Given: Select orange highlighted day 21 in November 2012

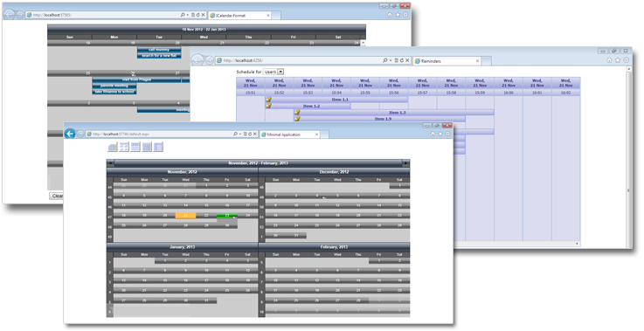Looking at the screenshot, I should [185, 216].
